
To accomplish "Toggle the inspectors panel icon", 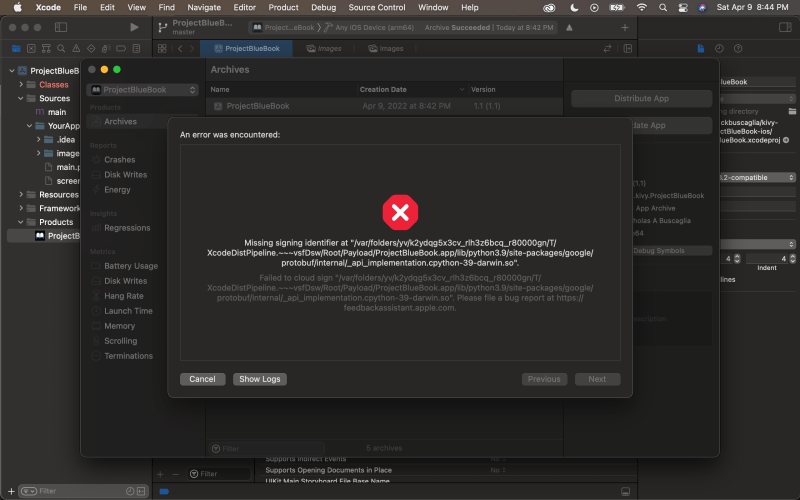I will [785, 27].
